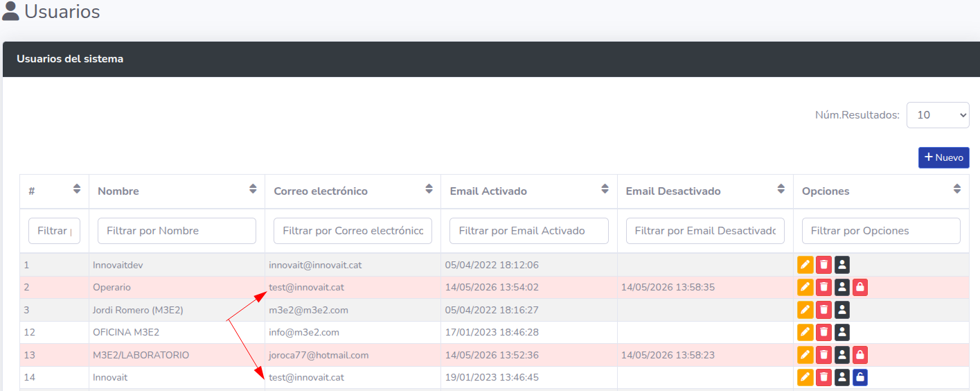Click the Filtrar por Correo electrónico field
This screenshot has width=980, height=391.
click(x=353, y=231)
